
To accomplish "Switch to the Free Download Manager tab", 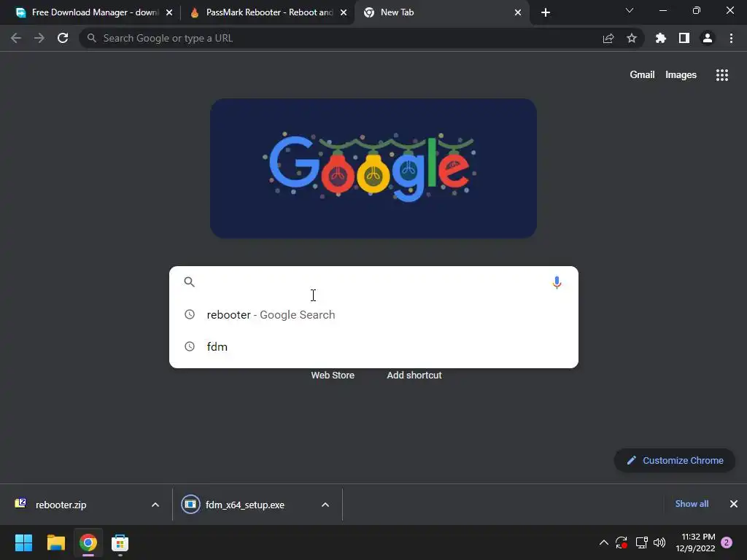I will (90, 12).
